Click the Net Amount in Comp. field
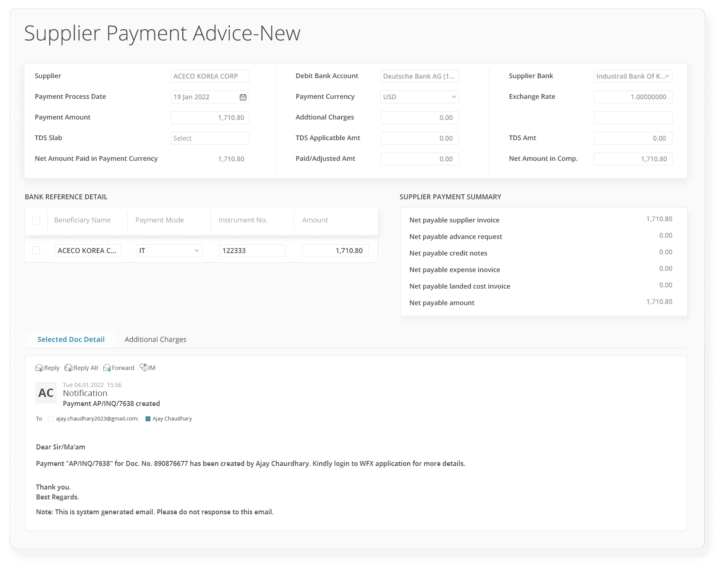This screenshot has width=728, height=573. 633,159
